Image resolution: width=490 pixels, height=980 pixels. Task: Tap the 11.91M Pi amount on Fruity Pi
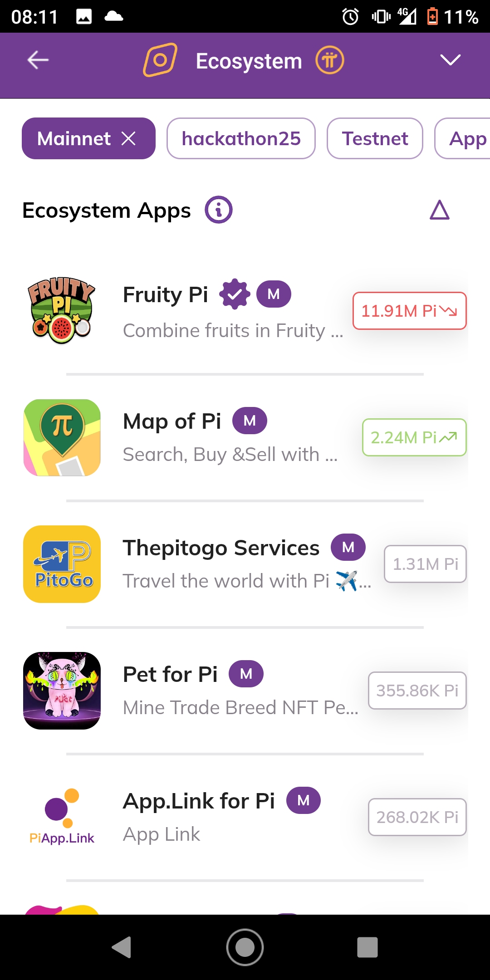tap(409, 311)
